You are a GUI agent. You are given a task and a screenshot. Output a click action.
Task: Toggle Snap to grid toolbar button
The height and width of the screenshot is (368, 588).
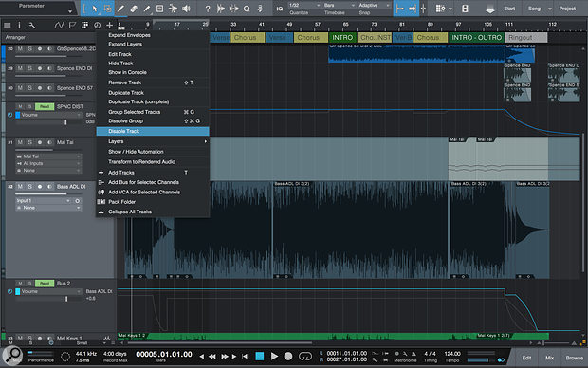pyautogui.click(x=400, y=9)
